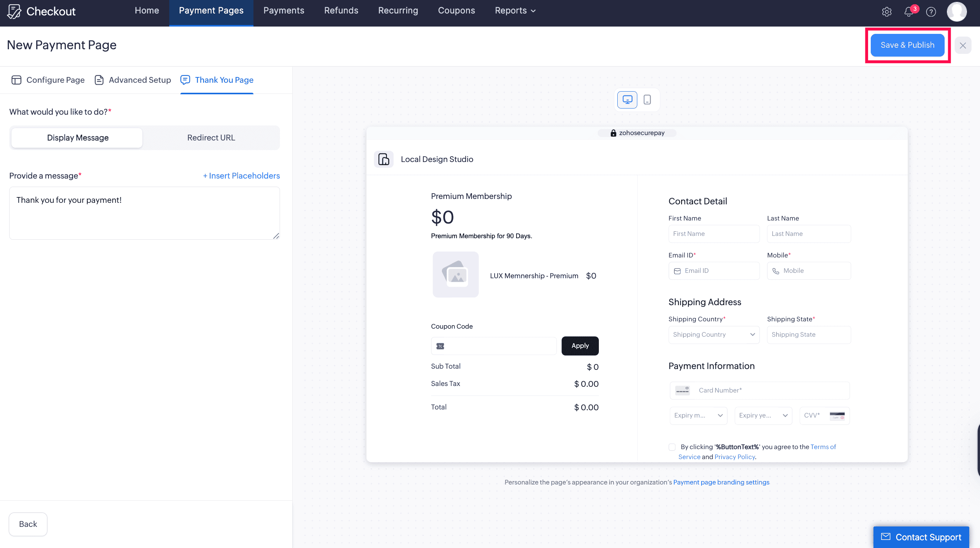This screenshot has width=980, height=548.
Task: Open the Shipping Country dropdown
Action: (x=713, y=334)
